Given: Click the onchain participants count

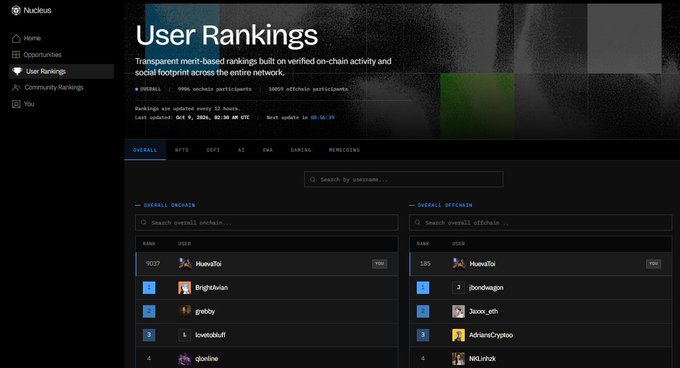Looking at the screenshot, I should click(214, 89).
